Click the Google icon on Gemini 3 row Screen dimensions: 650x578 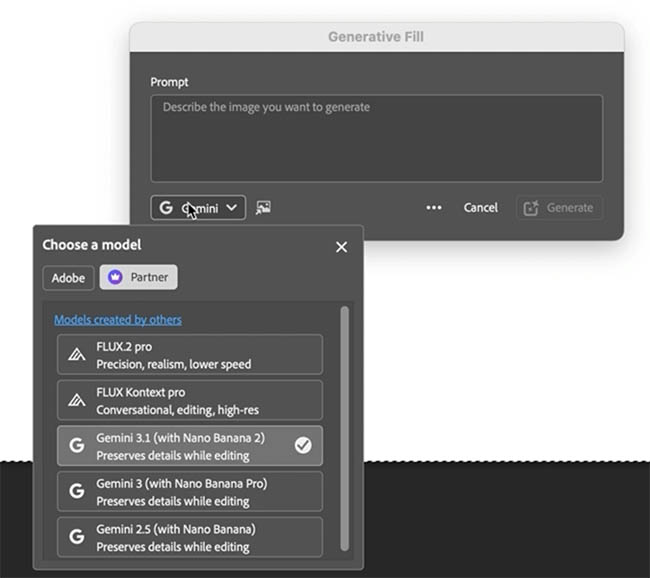coord(77,491)
